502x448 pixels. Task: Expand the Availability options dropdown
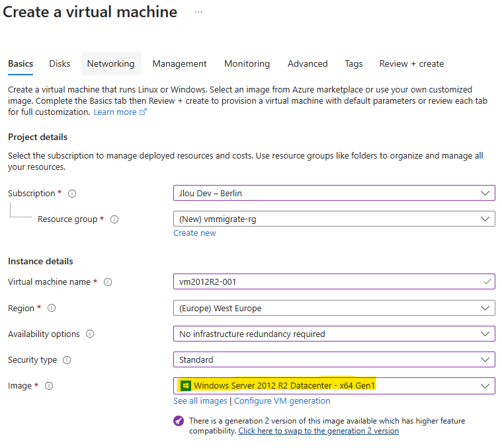point(334,334)
